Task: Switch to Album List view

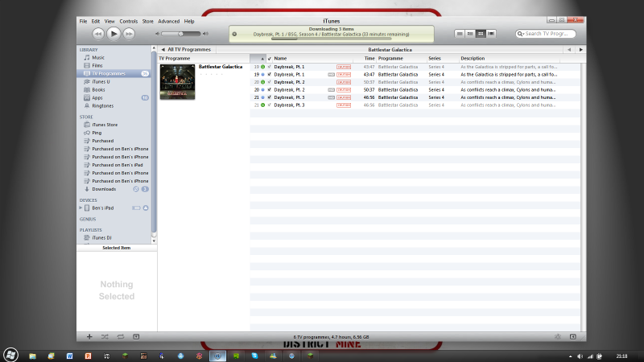Action: (x=470, y=34)
